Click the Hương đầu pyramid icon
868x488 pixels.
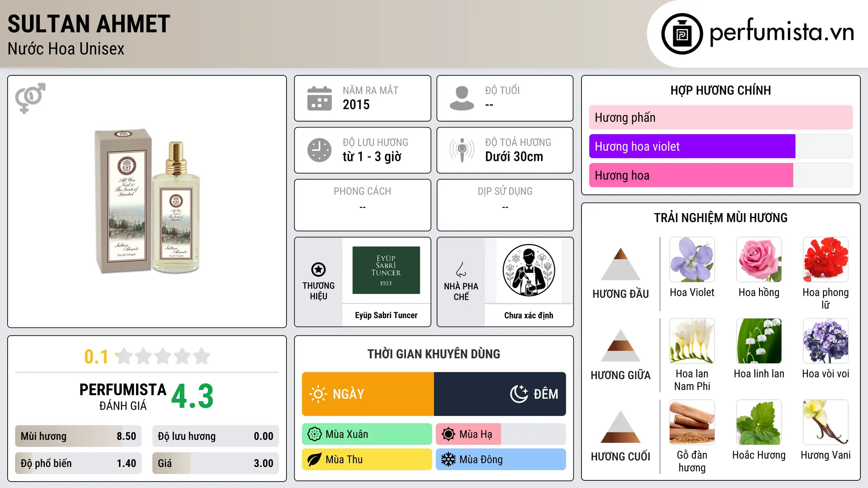tap(620, 264)
